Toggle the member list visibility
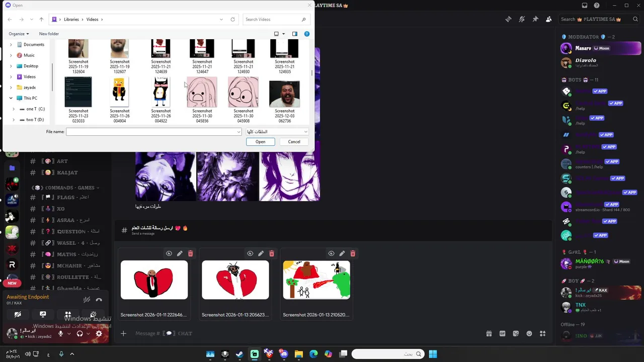 pyautogui.click(x=548, y=19)
